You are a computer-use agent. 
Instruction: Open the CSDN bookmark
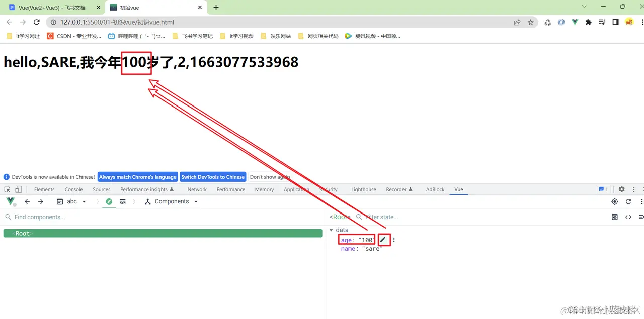[x=74, y=36]
